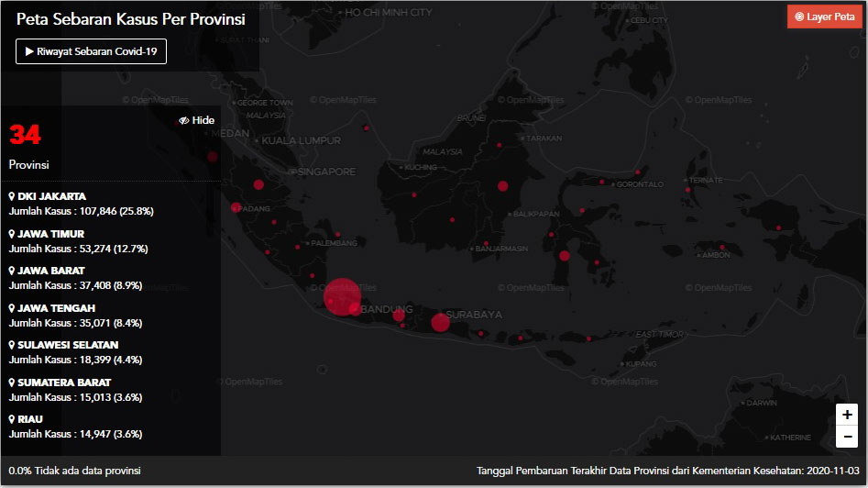The height and width of the screenshot is (488, 868).
Task: Hide the province list panel
Action: (x=197, y=120)
